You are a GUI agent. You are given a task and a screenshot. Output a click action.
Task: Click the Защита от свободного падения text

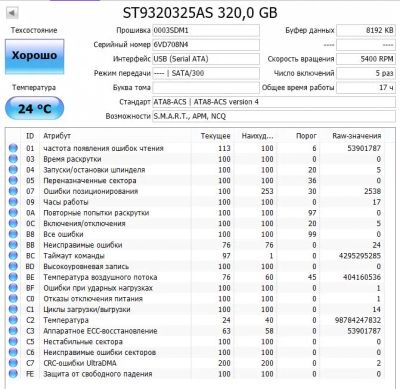pos(98,374)
